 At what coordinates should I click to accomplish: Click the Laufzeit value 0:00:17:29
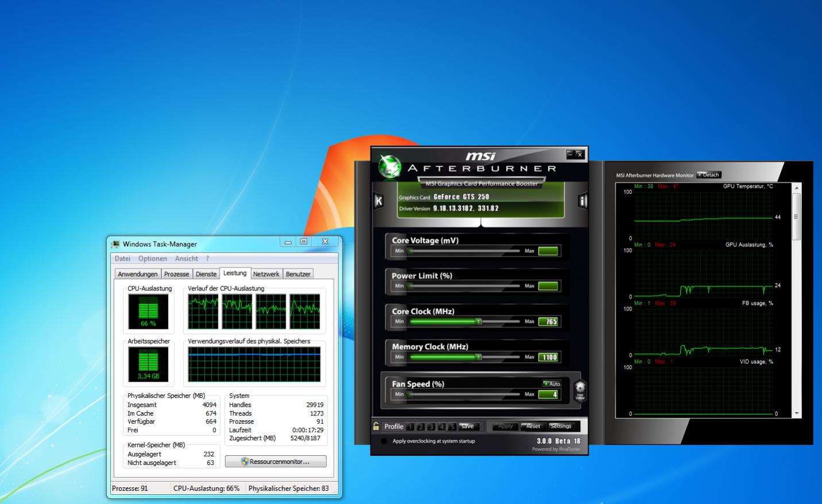307,430
